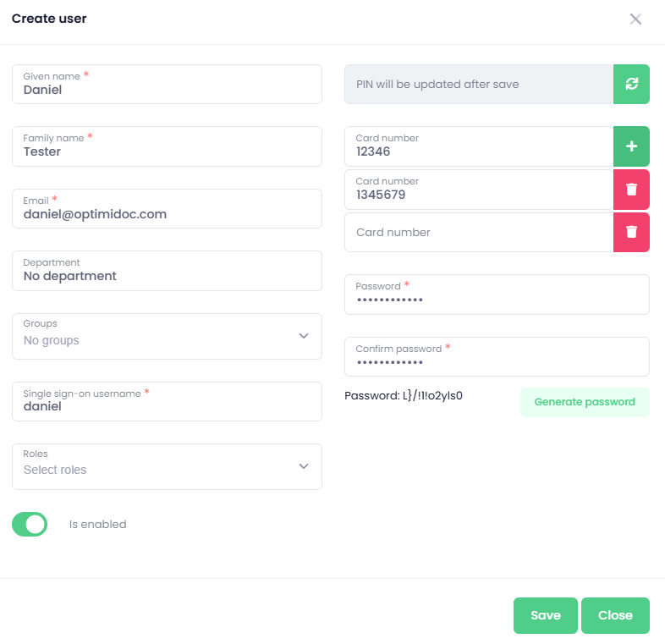Click the empty Card number field
Image resolution: width=665 pixels, height=644 pixels.
point(478,232)
